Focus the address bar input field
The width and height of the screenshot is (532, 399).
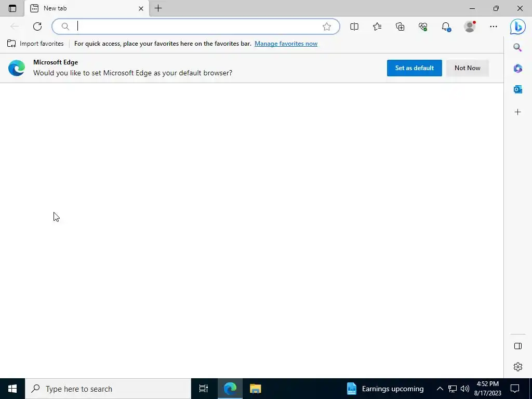196,26
